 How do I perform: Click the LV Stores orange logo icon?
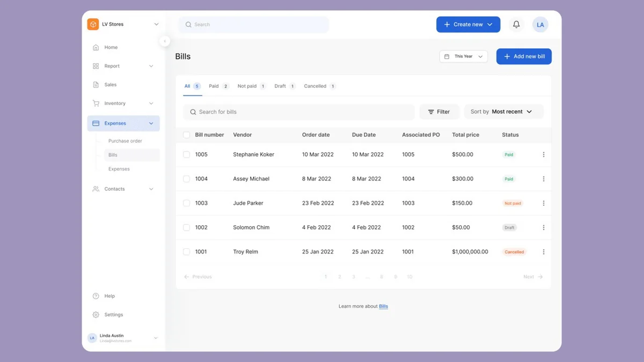(93, 24)
